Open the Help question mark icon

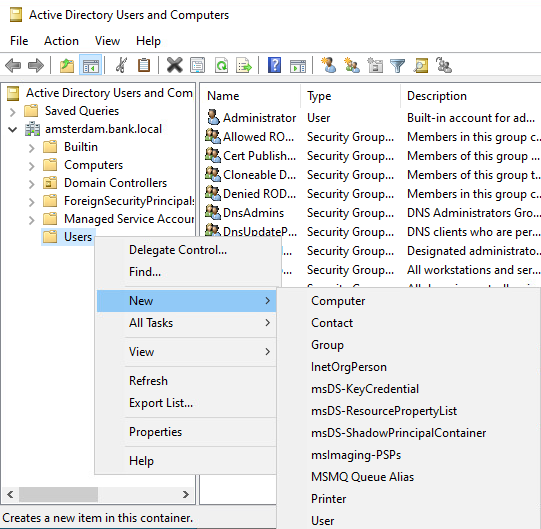pos(274,65)
